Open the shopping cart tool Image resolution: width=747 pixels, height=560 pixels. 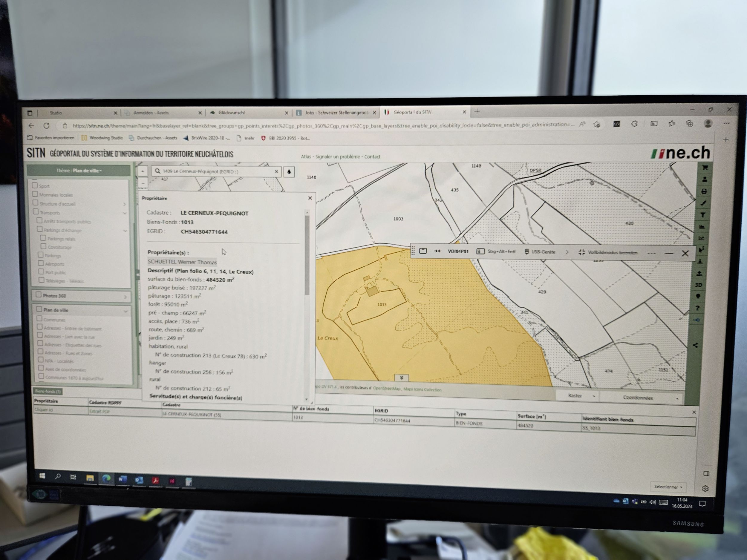tap(705, 168)
